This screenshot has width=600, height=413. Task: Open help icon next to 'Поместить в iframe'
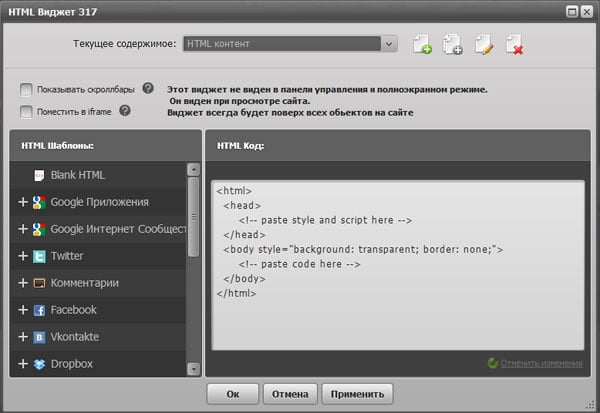coord(125,110)
